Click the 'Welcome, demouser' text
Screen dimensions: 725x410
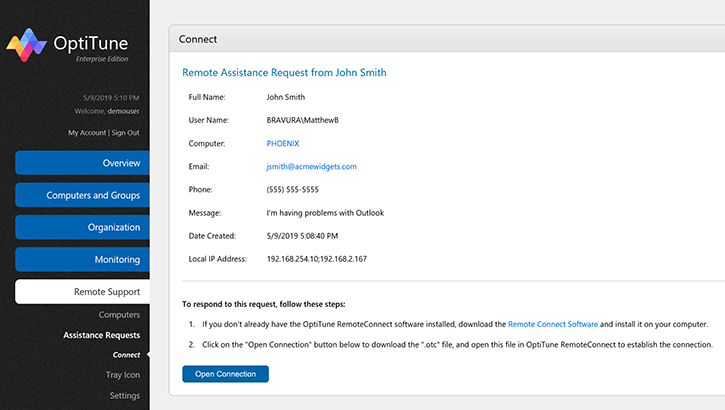(x=107, y=111)
